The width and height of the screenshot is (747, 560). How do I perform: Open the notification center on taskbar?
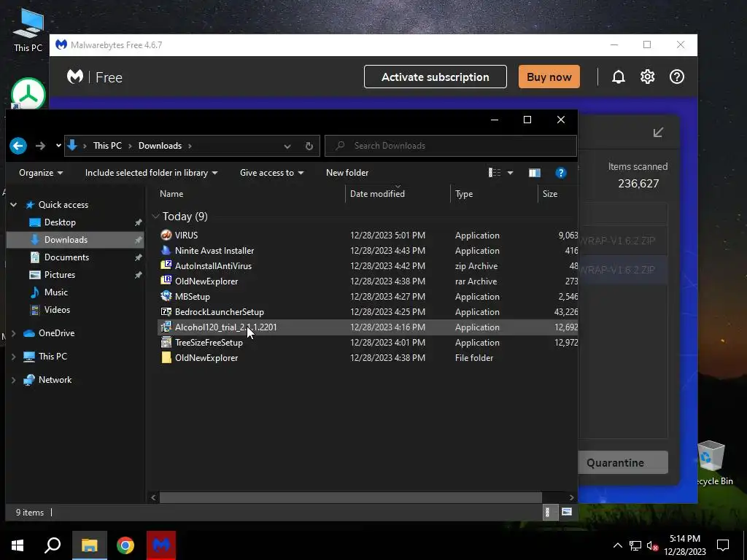coord(723,545)
